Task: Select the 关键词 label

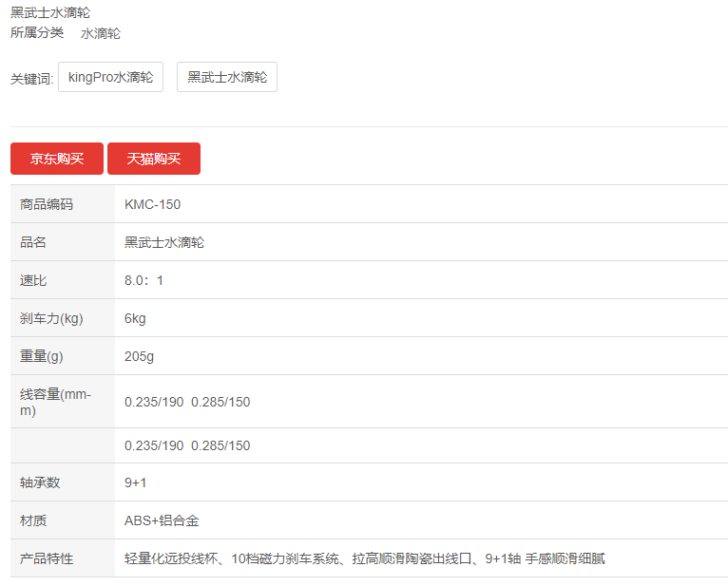Action: point(31,79)
